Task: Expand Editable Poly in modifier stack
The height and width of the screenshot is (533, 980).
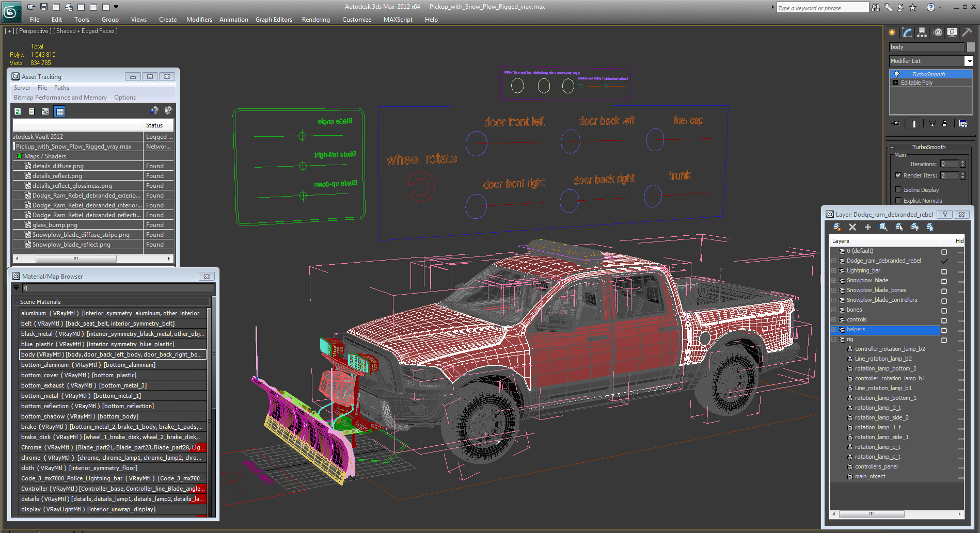Action: point(896,83)
